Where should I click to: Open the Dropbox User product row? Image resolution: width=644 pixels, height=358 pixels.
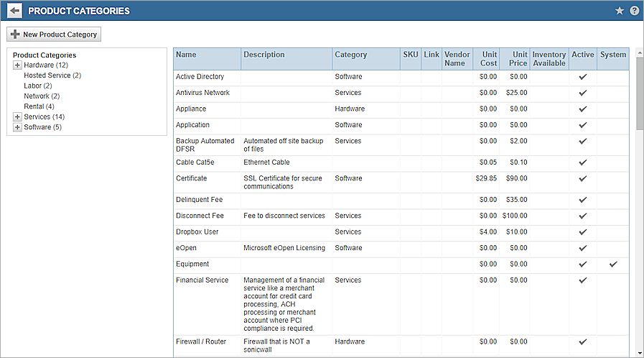(x=197, y=232)
